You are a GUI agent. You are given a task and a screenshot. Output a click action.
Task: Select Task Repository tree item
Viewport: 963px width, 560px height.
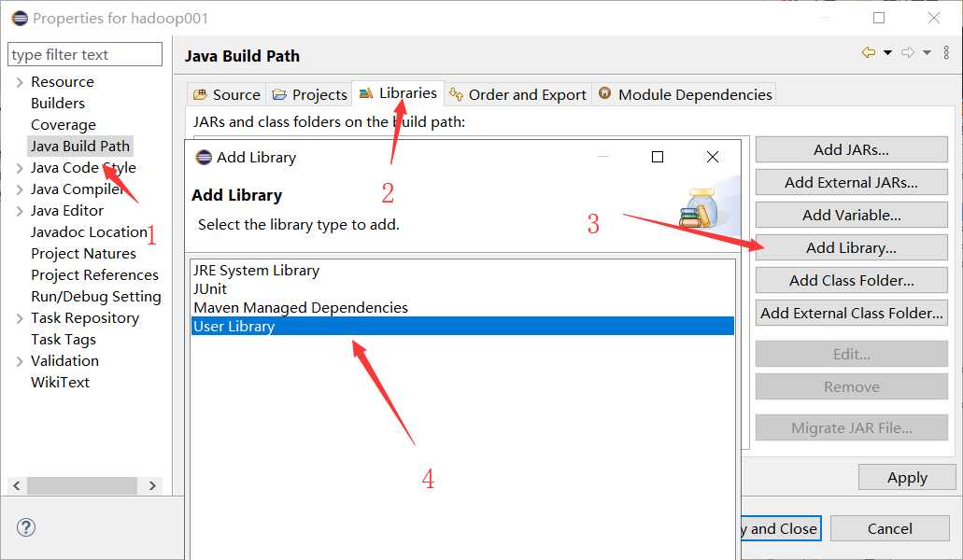(x=85, y=318)
